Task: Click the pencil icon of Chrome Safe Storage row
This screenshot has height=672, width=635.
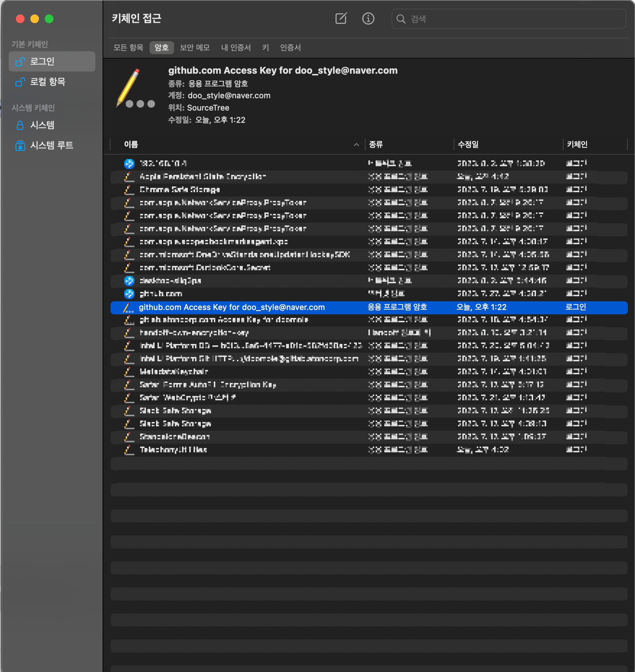Action: click(129, 190)
